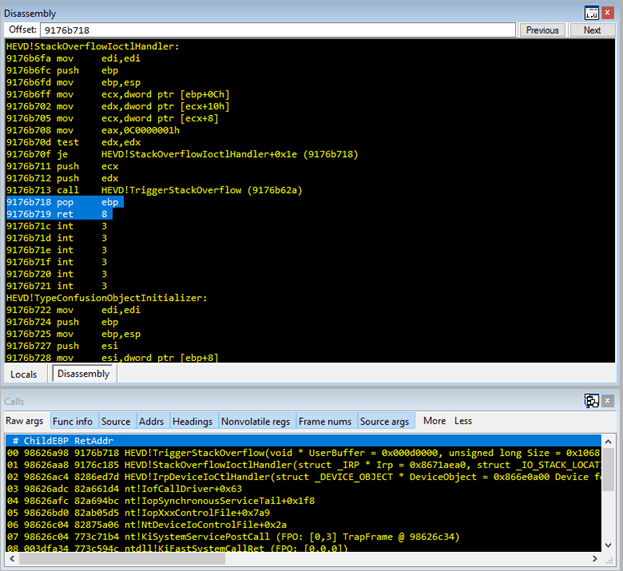This screenshot has height=571, width=623.
Task: Select the Disassembly tab
Action: pyautogui.click(x=83, y=374)
